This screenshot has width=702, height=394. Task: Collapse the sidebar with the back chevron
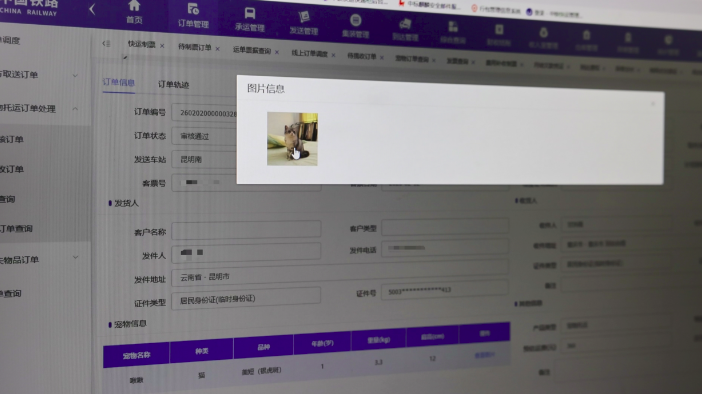click(92, 9)
